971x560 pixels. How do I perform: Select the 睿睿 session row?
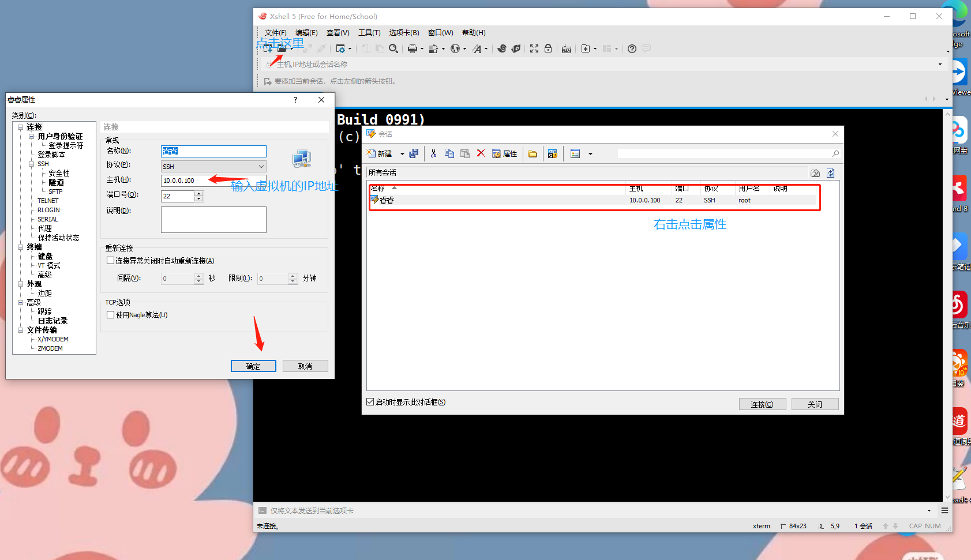coord(594,200)
